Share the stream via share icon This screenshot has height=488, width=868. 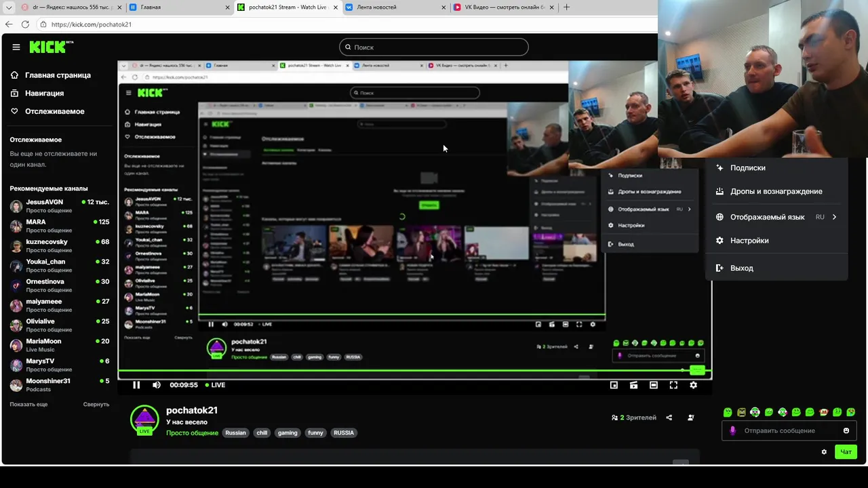point(669,418)
